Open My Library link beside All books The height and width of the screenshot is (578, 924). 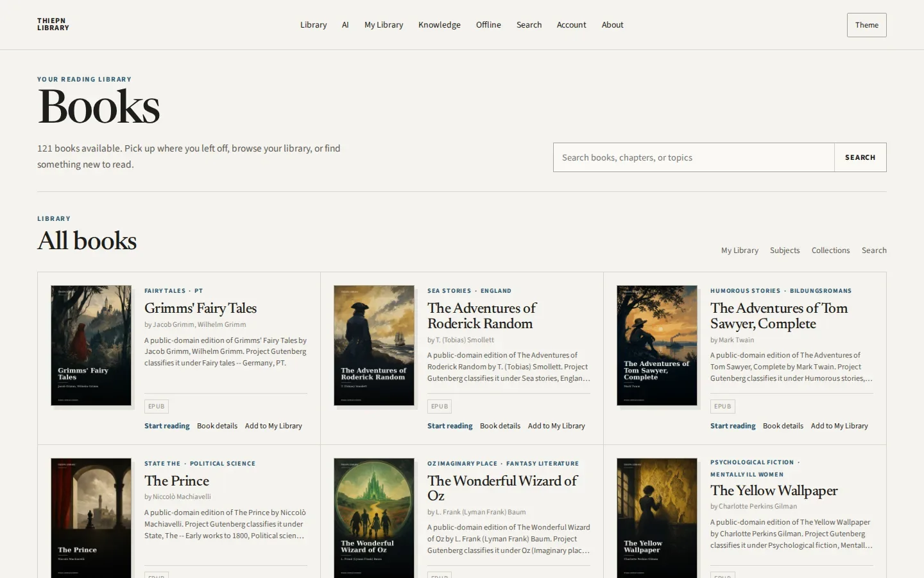click(x=739, y=250)
